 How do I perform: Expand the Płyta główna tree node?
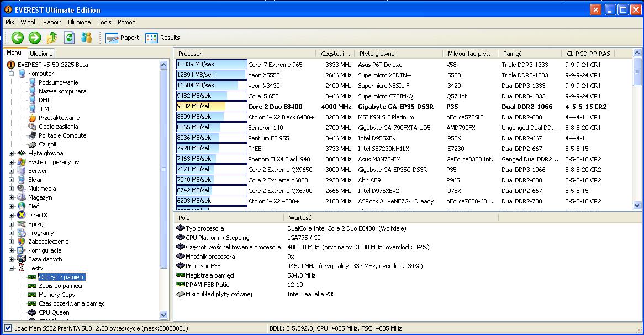click(12, 153)
